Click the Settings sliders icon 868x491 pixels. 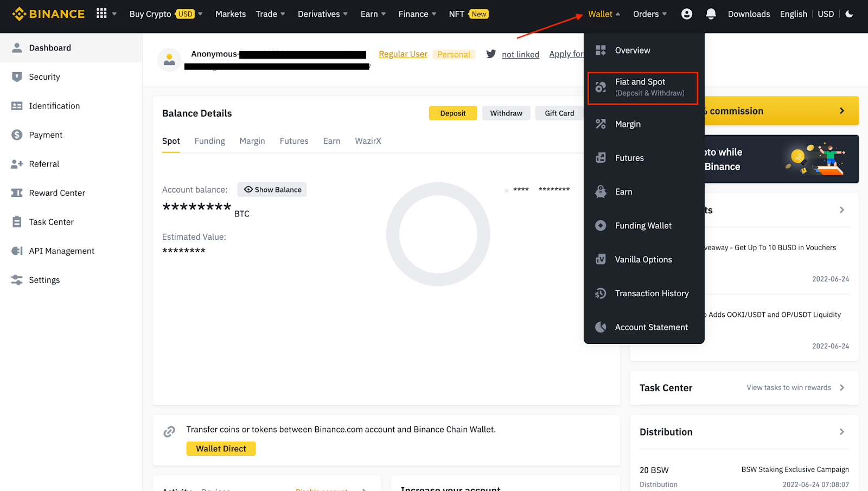click(17, 280)
